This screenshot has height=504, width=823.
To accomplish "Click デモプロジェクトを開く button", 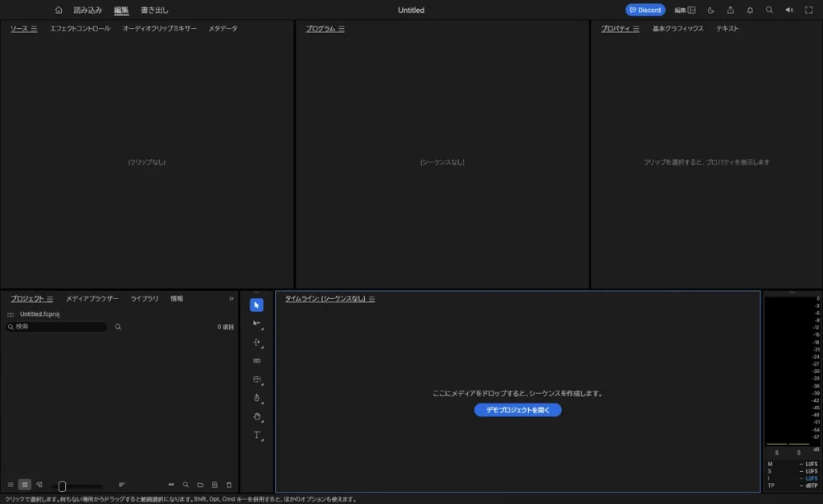I will [x=518, y=410].
